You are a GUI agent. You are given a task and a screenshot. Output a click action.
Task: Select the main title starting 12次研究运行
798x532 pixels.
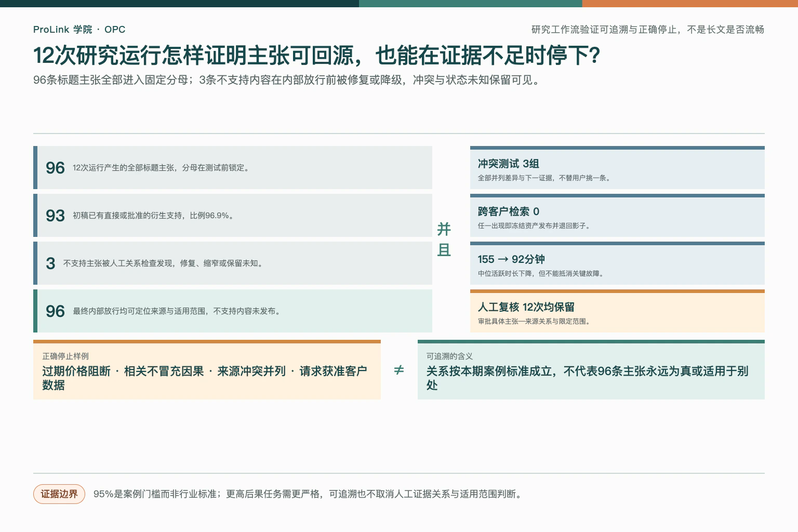(x=316, y=56)
